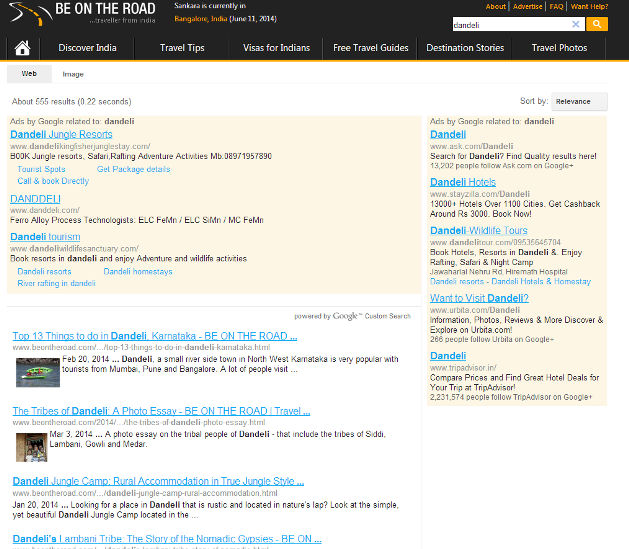The width and height of the screenshot is (629, 549).
Task: Click the dandeli-jungle-camp-rural-accommodation URL text
Action: click(x=145, y=493)
